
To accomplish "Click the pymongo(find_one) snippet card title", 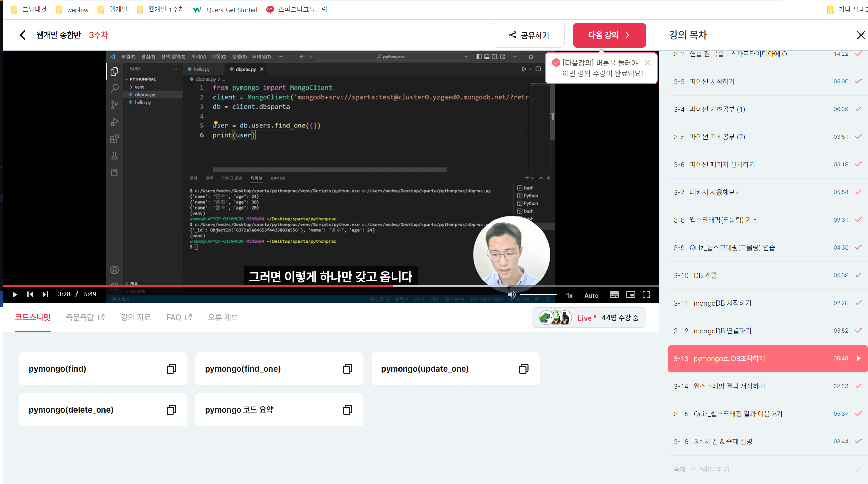I will tap(243, 369).
